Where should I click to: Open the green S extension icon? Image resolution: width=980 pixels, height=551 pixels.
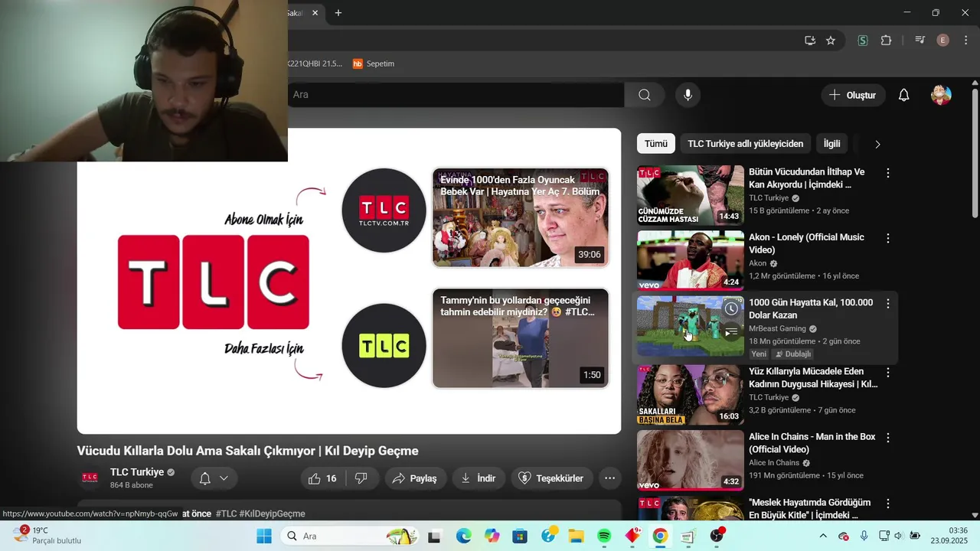tap(863, 41)
